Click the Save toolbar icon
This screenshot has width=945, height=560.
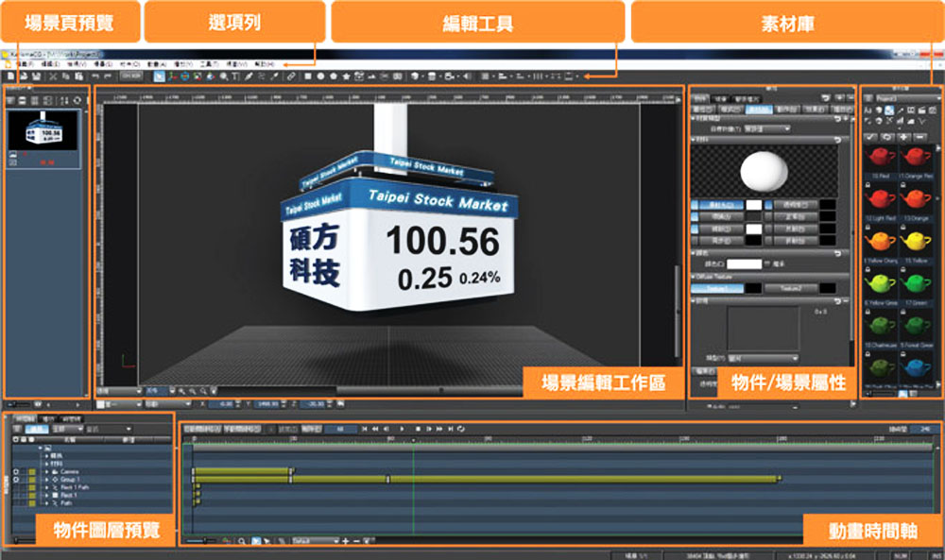click(x=36, y=76)
